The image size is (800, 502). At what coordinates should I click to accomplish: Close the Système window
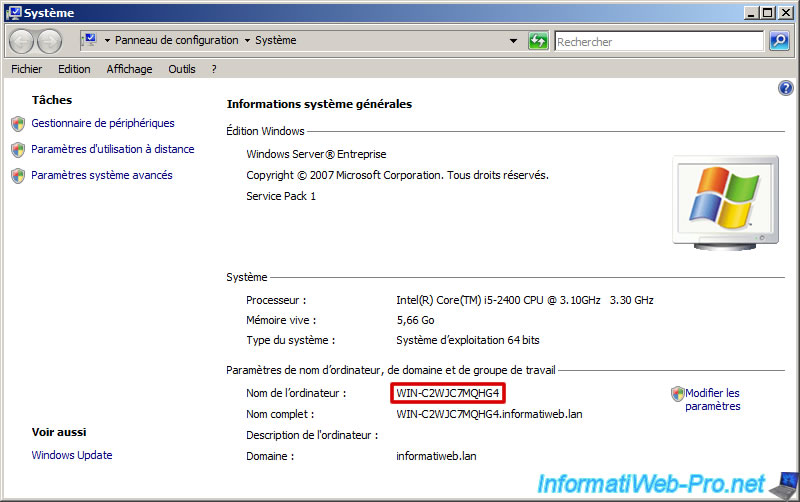(x=786, y=13)
